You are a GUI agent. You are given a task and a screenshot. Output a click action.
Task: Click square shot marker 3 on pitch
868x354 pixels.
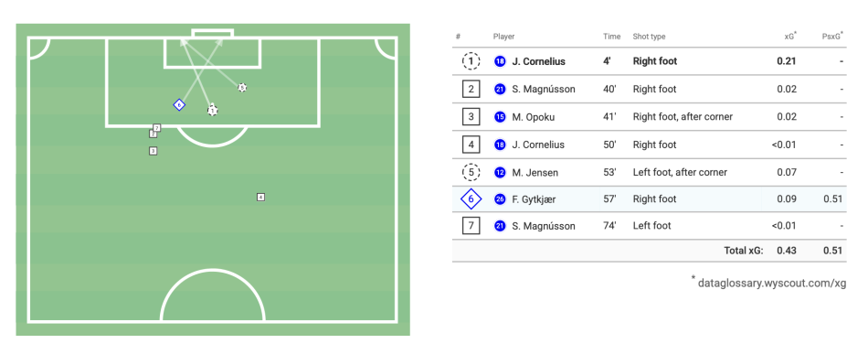click(x=153, y=151)
